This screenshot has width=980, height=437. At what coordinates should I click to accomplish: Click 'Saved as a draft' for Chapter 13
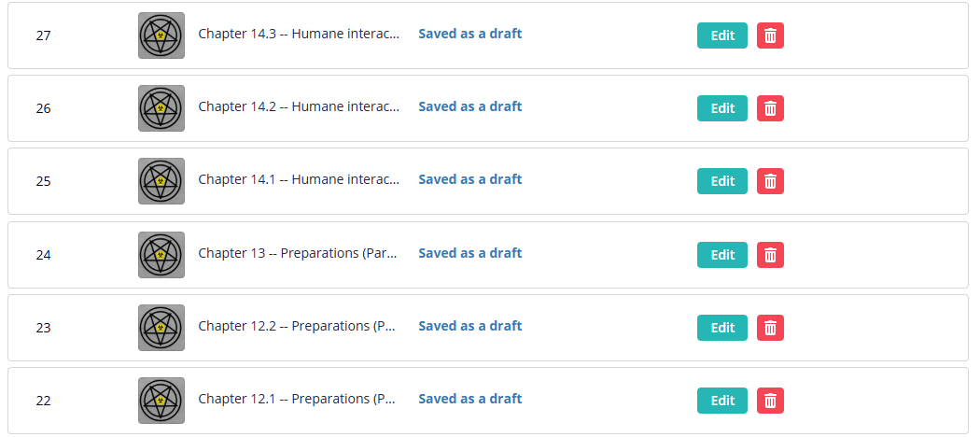tap(469, 253)
